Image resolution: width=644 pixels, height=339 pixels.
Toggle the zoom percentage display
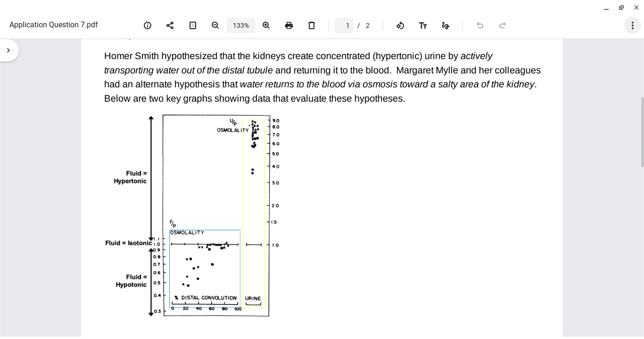pyautogui.click(x=241, y=25)
